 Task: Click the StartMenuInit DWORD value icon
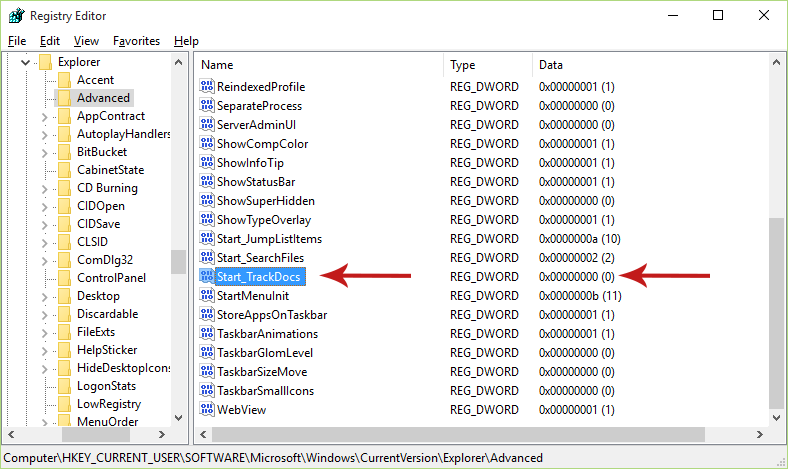[x=207, y=295]
